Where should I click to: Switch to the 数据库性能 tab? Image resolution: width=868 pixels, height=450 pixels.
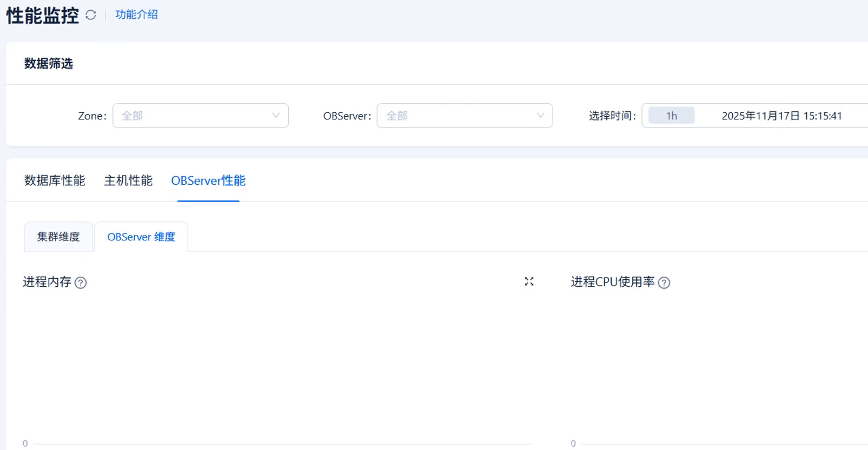tap(55, 180)
